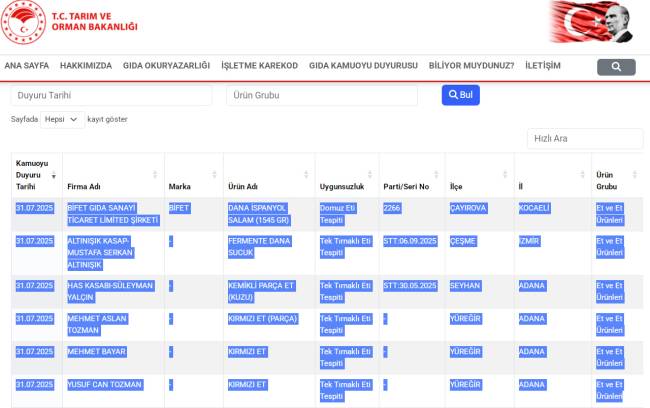Select BİFET GIDA SANAYİ firm cell
Image resolution: width=650 pixels, height=408 pixels.
point(113,214)
